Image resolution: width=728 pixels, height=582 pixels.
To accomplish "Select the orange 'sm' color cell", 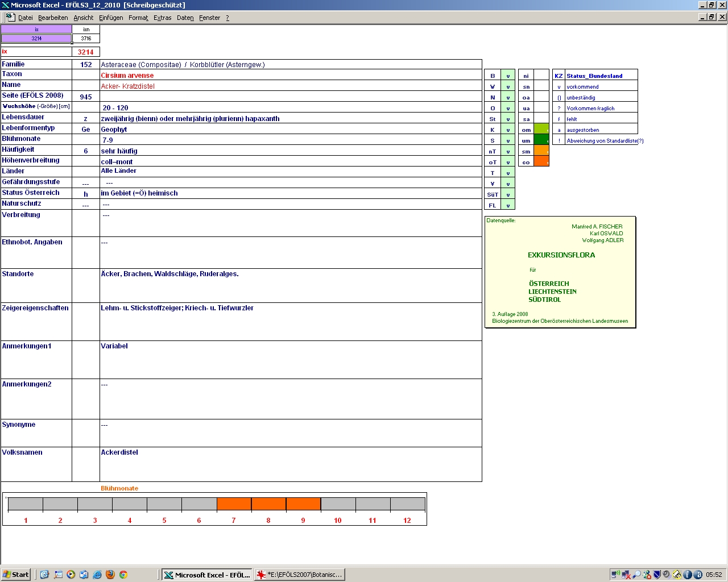I will 541,151.
